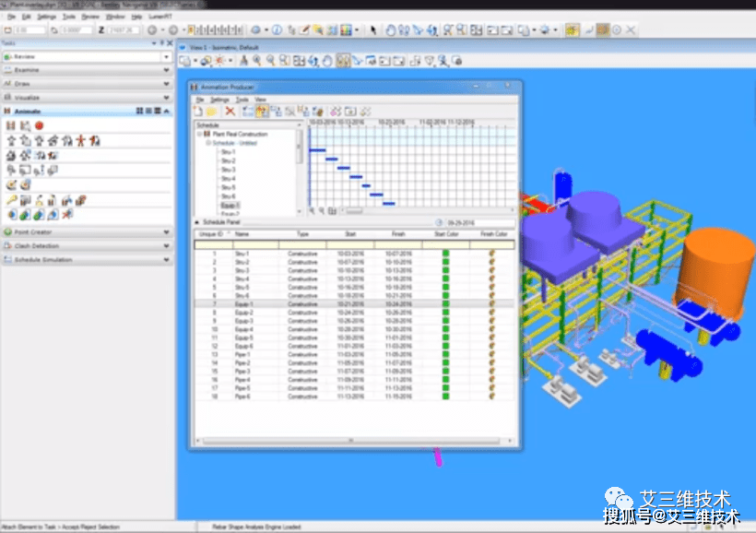The width and height of the screenshot is (756, 533).
Task: Click the element selection arrow in main toolbar
Action: pyautogui.click(x=373, y=30)
